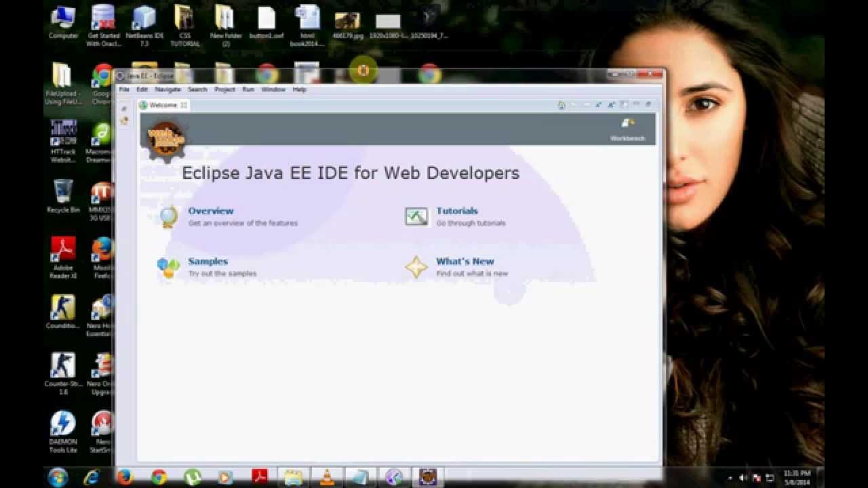Click "Try out the samples" text
Image resolution: width=868 pixels, height=488 pixels.
pyautogui.click(x=222, y=274)
